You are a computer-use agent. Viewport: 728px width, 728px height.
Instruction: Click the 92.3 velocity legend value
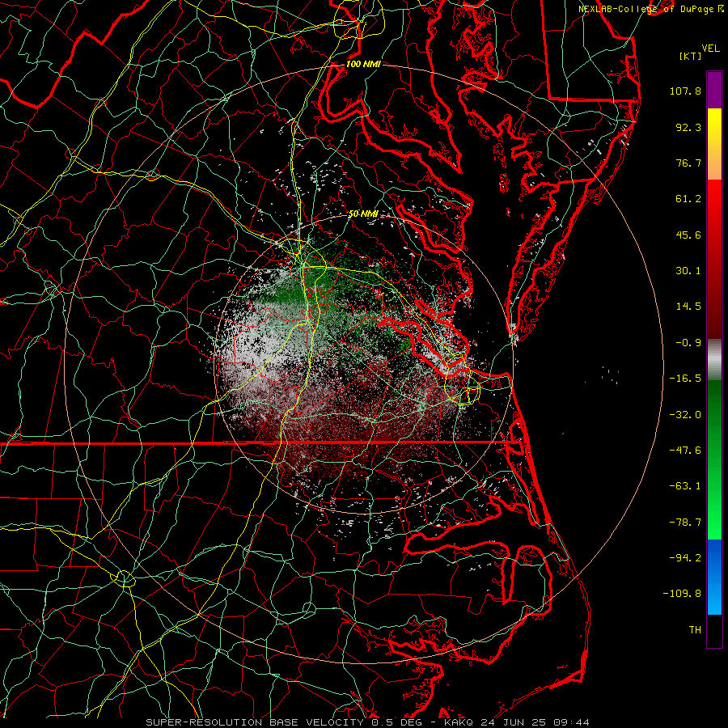pyautogui.click(x=688, y=127)
